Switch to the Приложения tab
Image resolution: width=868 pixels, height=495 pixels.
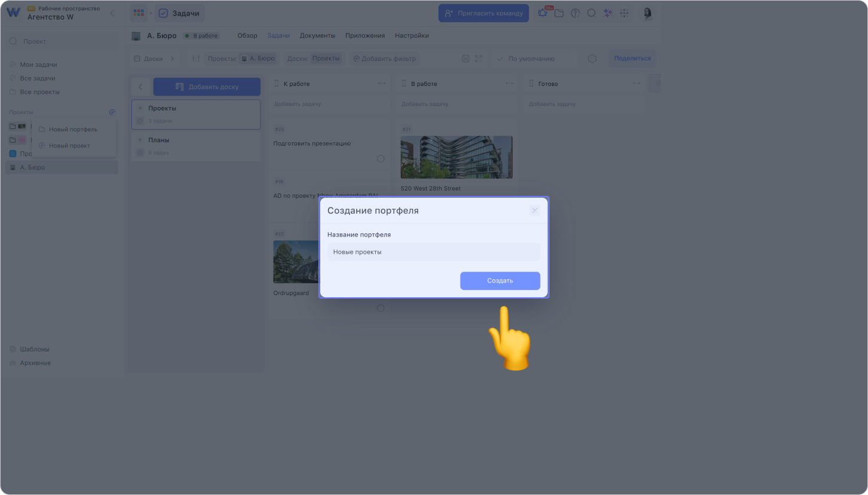(x=365, y=36)
